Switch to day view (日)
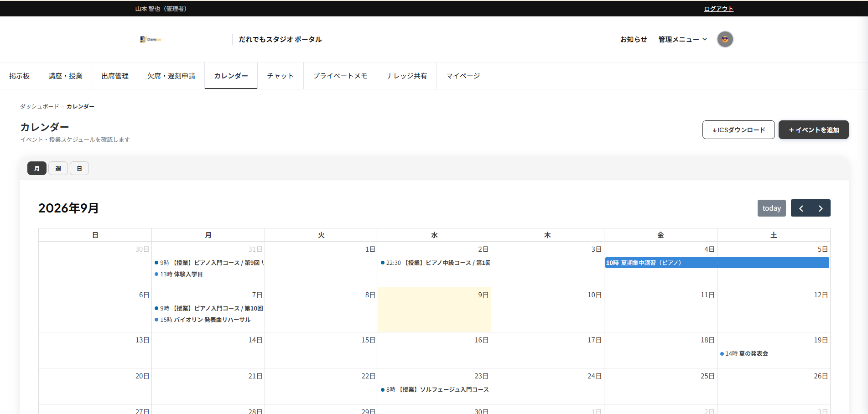The width and height of the screenshot is (868, 414). tap(79, 168)
